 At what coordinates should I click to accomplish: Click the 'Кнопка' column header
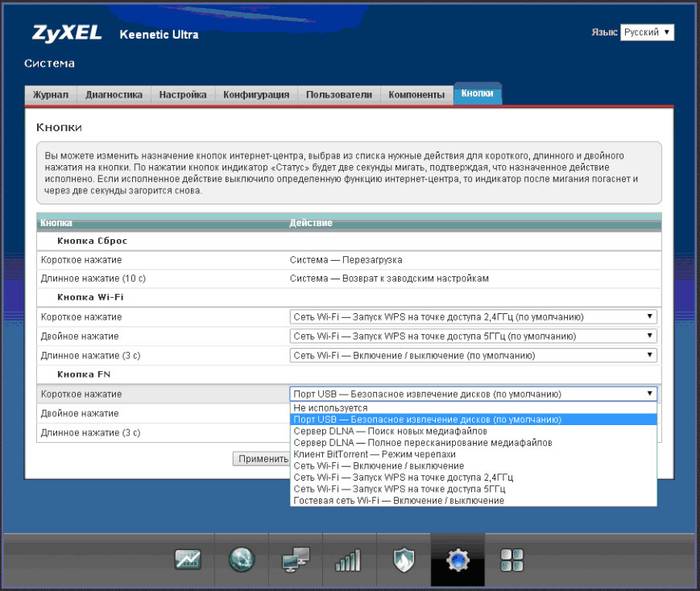[x=56, y=223]
